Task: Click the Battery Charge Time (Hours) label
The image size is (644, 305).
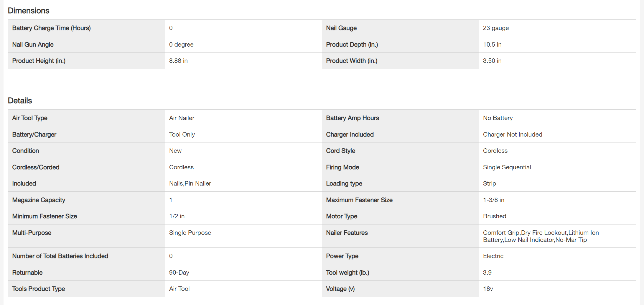Action: [51, 28]
